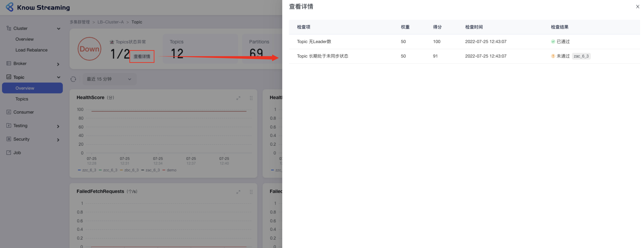Click the Job sidebar icon
The width and height of the screenshot is (644, 248).
point(9,152)
